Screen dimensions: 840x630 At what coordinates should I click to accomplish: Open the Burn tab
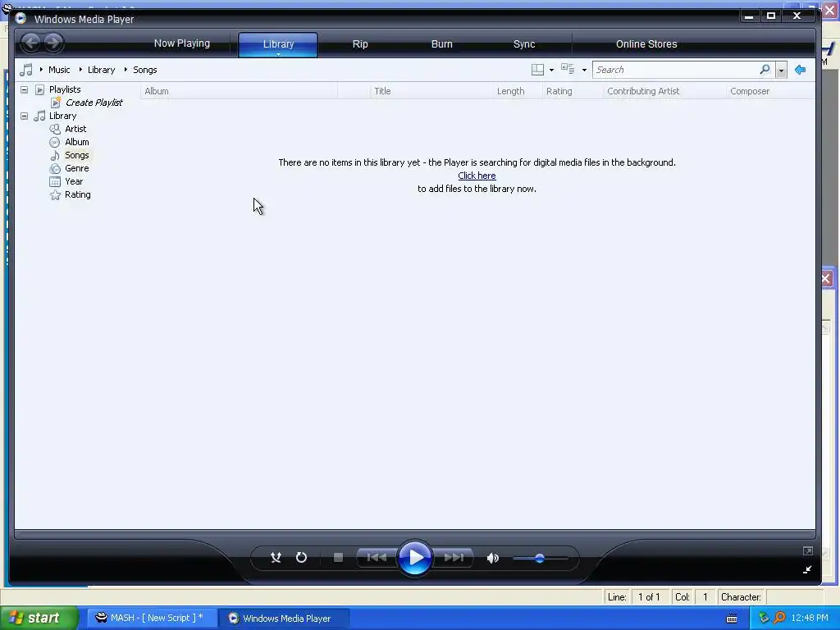pos(442,44)
